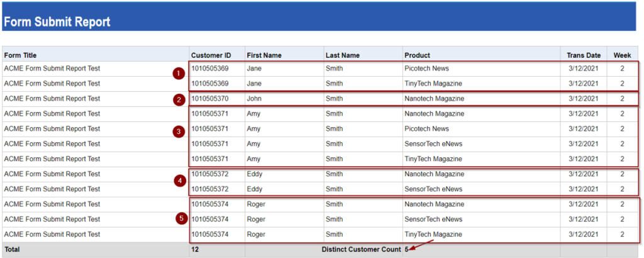Click the red badge numbered 5
Viewport: 644px width, 258px height.
tap(182, 218)
